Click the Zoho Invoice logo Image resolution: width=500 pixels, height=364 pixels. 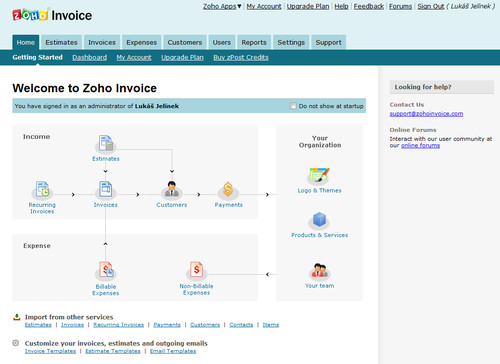[x=52, y=15]
